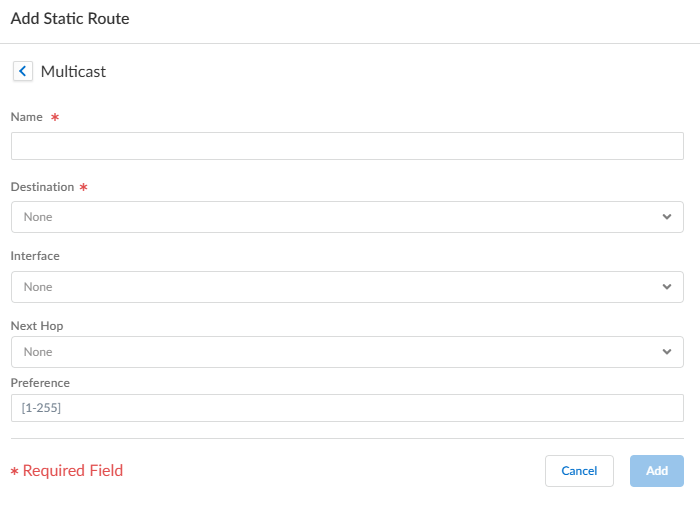700x512 pixels.
Task: Click the red asterisk next to Destination
Action: (83, 187)
